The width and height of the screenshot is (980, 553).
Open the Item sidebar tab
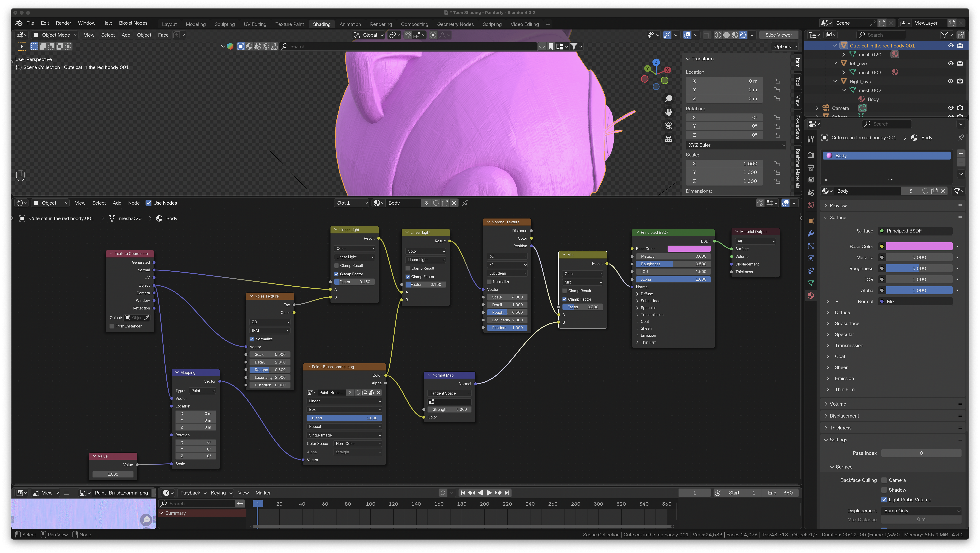click(x=798, y=62)
